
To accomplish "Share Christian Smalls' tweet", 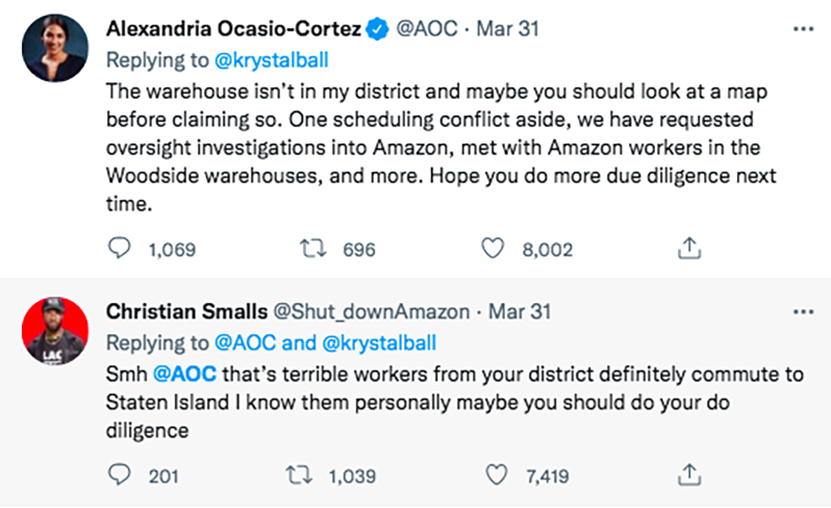I will 688,476.
